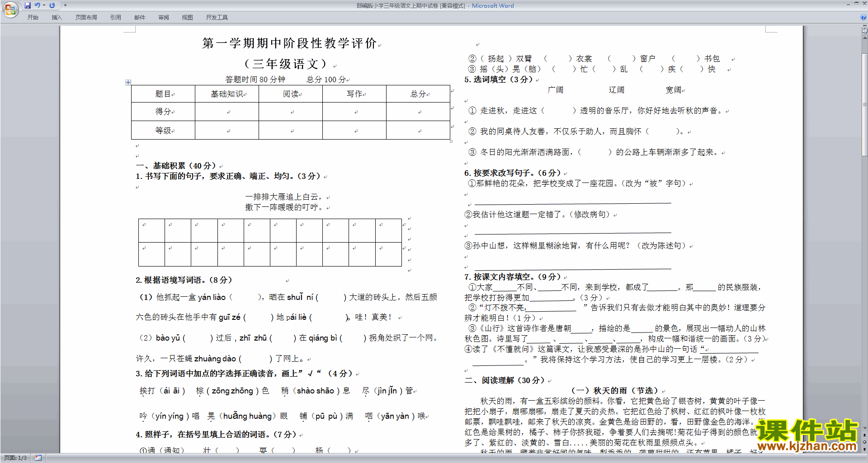Click the 阅读 header cell in table

tap(291, 94)
